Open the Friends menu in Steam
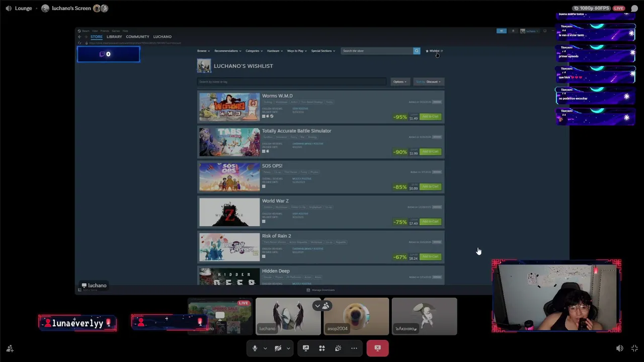Viewport: 644px width, 362px height. coord(105,31)
